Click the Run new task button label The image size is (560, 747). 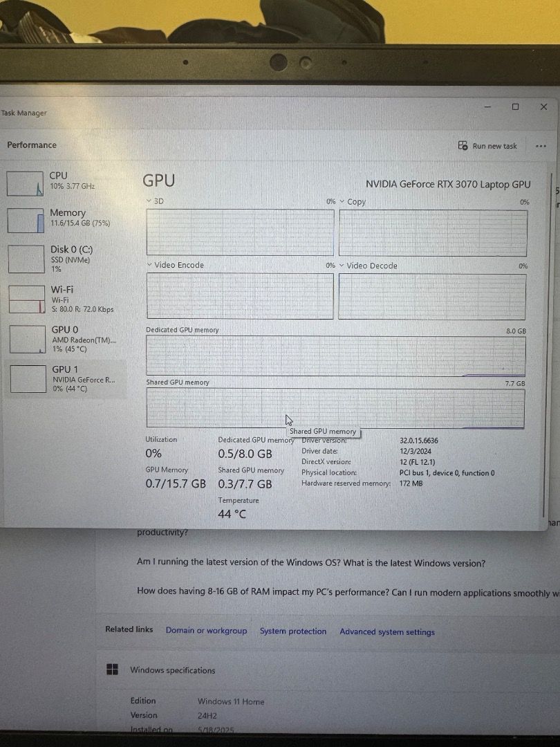pyautogui.click(x=494, y=146)
